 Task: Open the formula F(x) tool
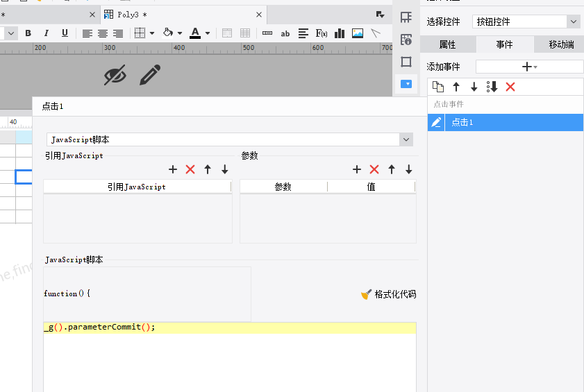point(322,33)
